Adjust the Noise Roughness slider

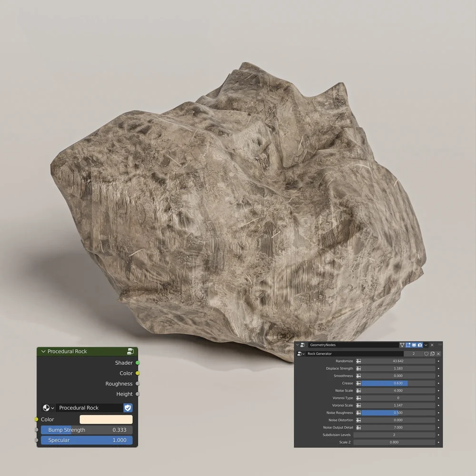pos(398,413)
